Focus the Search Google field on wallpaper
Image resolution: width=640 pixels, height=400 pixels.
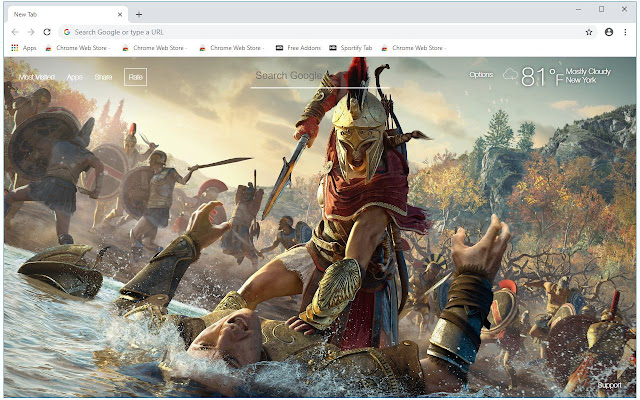pos(320,76)
